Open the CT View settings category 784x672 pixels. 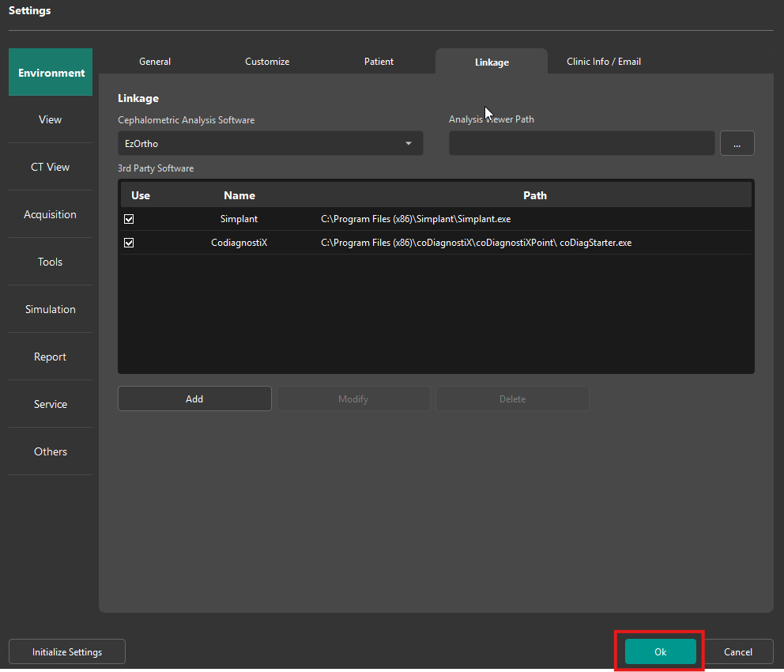(x=51, y=167)
